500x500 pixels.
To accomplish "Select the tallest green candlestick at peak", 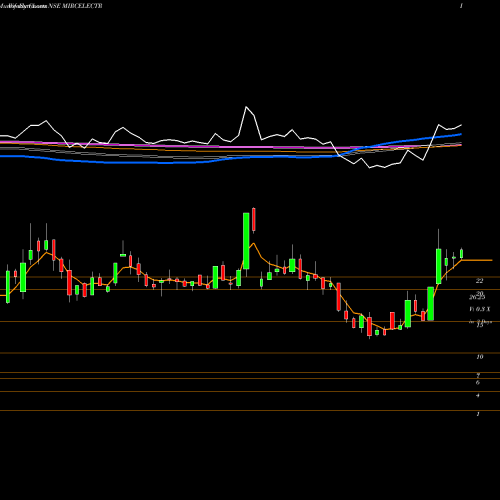I will pyautogui.click(x=246, y=241).
